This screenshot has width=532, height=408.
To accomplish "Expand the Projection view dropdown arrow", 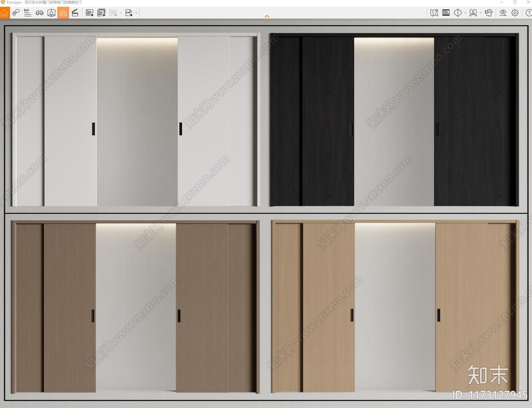I will tap(465, 13).
